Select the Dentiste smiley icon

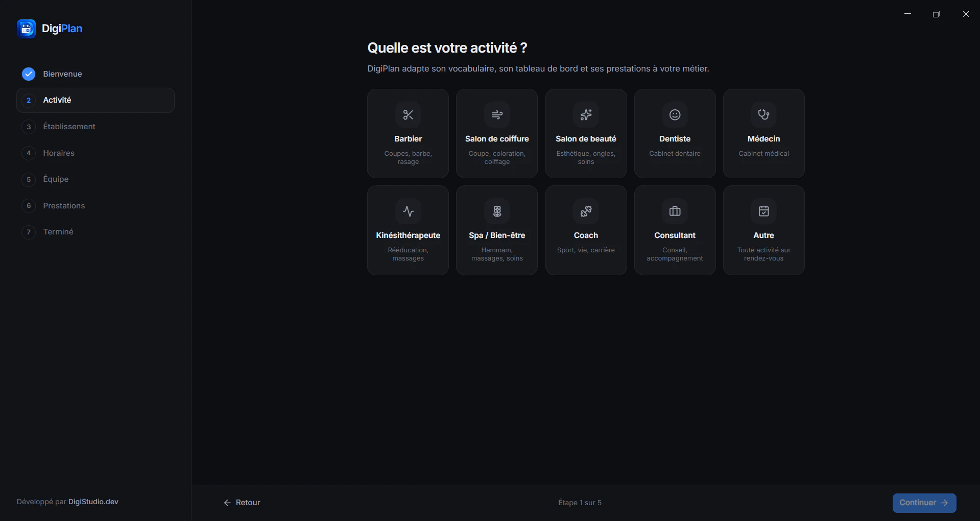[675, 115]
